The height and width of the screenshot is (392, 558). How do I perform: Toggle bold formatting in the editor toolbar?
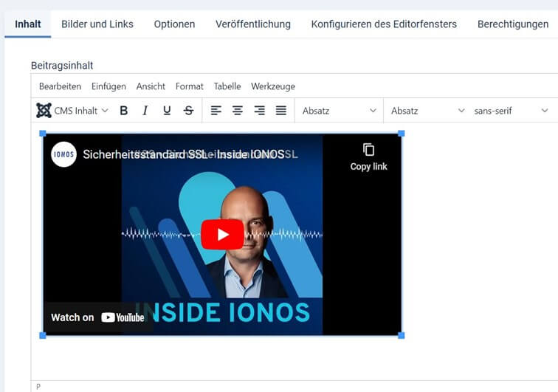123,111
